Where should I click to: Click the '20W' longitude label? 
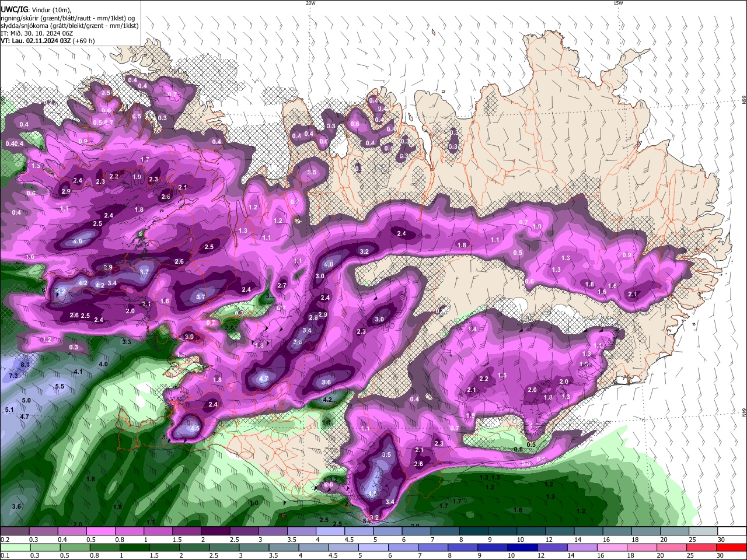pos(310,3)
